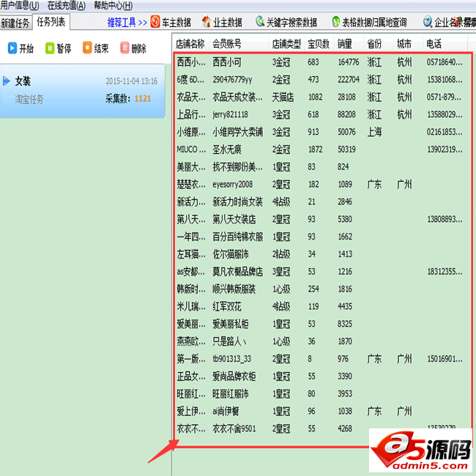Open the 关键字搜索数据 search icon tool
476x476 pixels.
click(x=260, y=21)
